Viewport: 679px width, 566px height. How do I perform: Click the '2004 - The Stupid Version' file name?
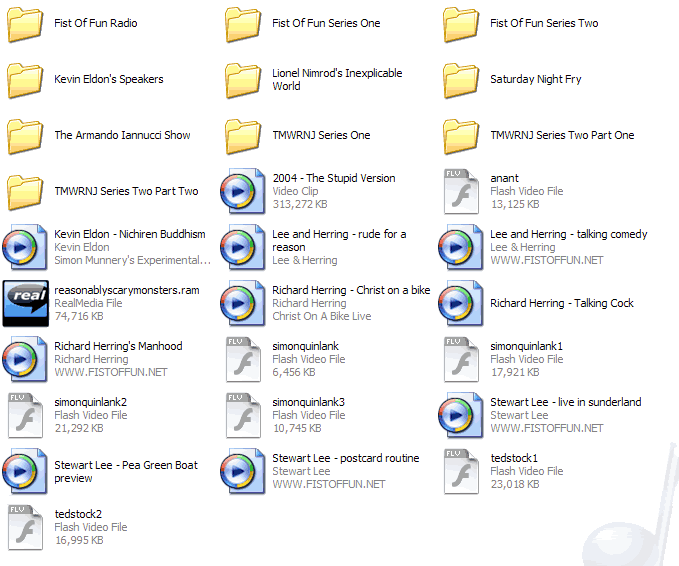(x=334, y=178)
